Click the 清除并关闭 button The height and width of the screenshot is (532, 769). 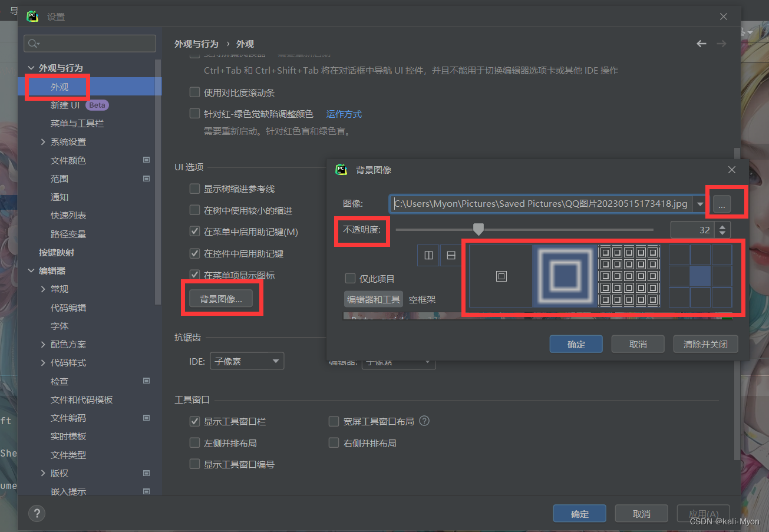[x=706, y=344]
